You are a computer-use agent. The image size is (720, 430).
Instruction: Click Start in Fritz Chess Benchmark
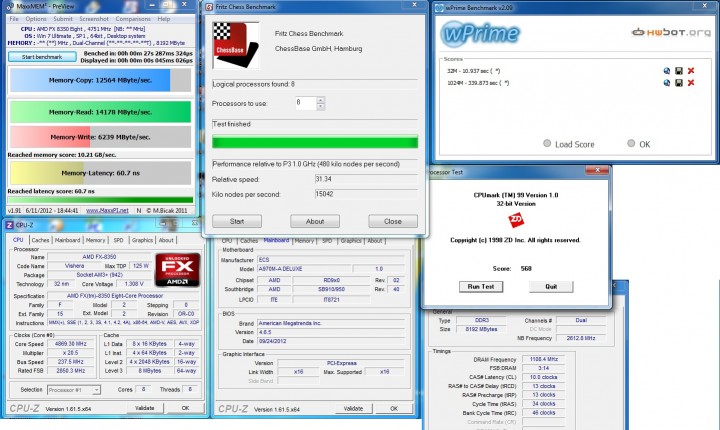237,221
